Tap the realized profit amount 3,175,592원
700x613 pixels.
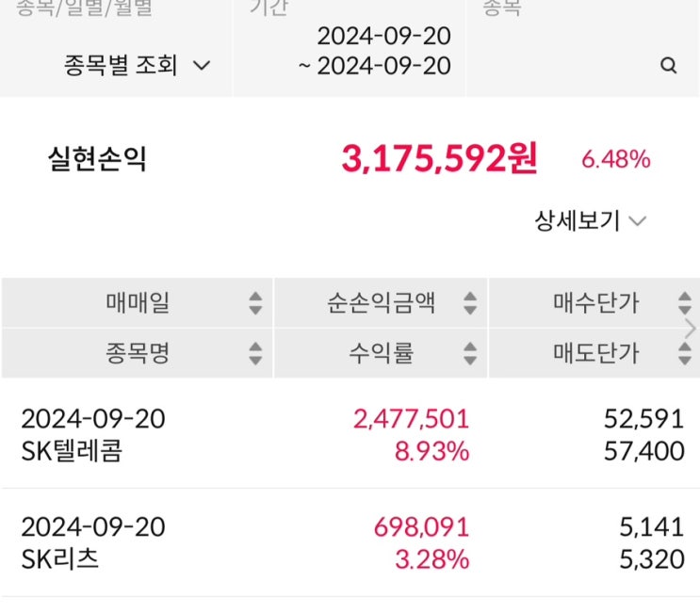[439, 160]
